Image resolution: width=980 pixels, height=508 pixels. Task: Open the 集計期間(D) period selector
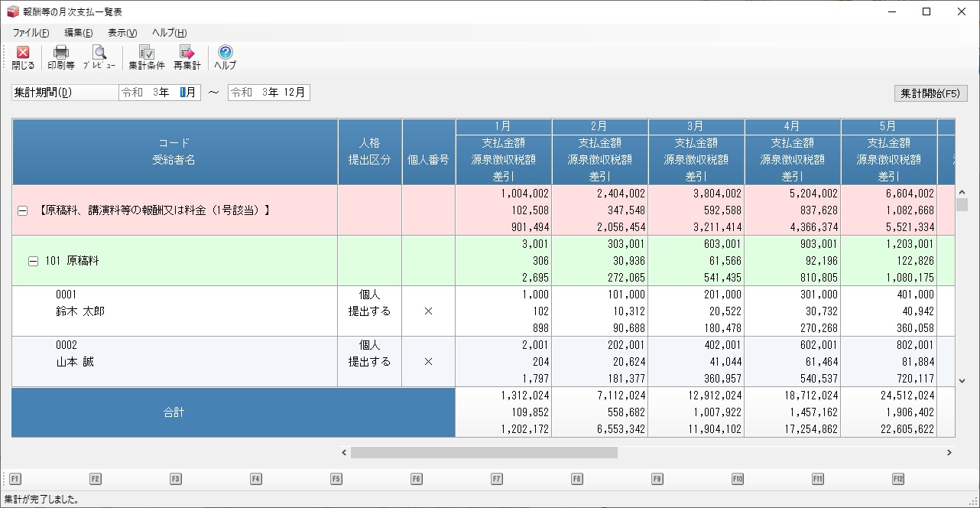click(x=65, y=93)
